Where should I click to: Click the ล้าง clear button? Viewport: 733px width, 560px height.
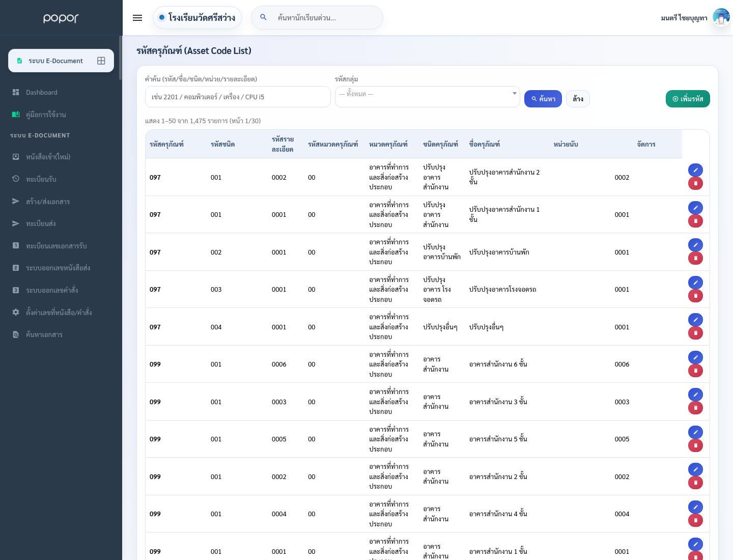click(578, 99)
